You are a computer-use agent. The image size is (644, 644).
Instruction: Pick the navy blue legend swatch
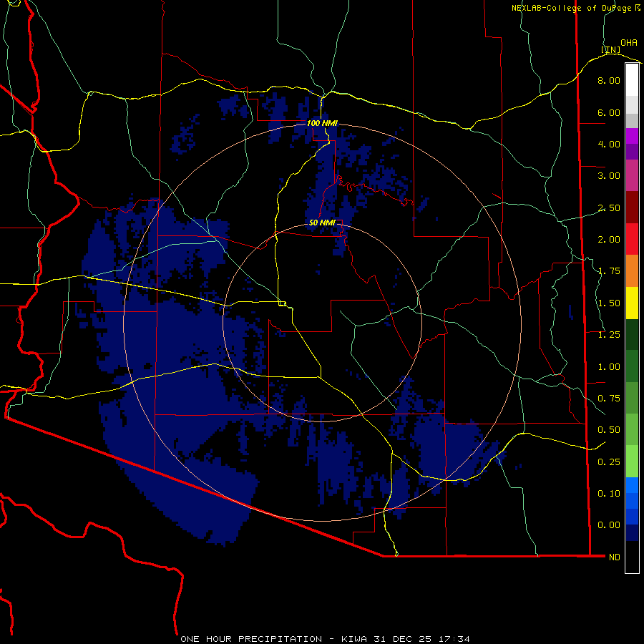[x=632, y=533]
